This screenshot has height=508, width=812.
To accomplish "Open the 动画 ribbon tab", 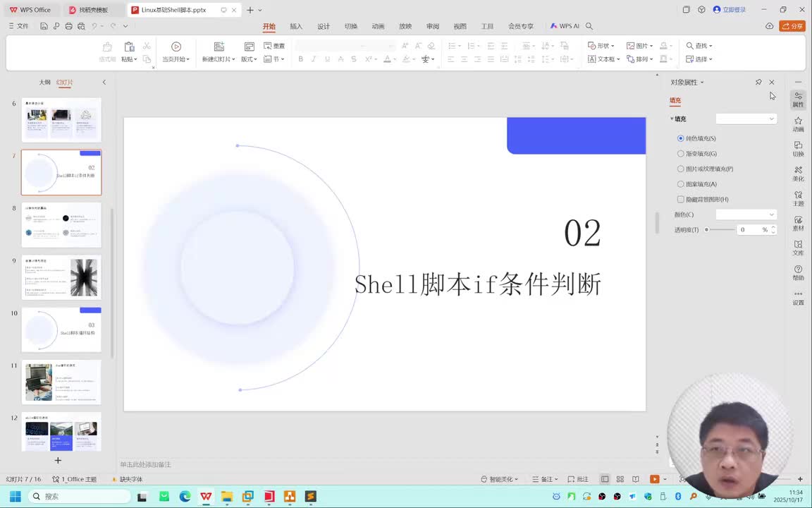I will click(x=378, y=26).
